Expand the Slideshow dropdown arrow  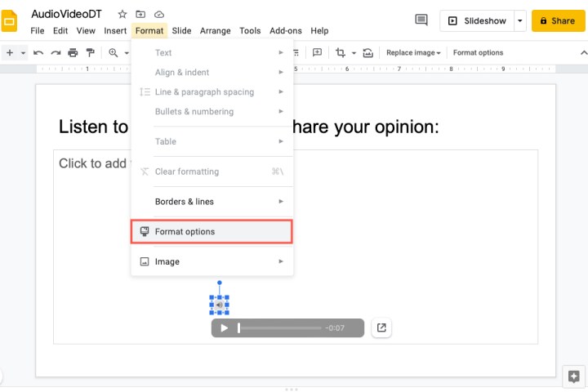520,20
